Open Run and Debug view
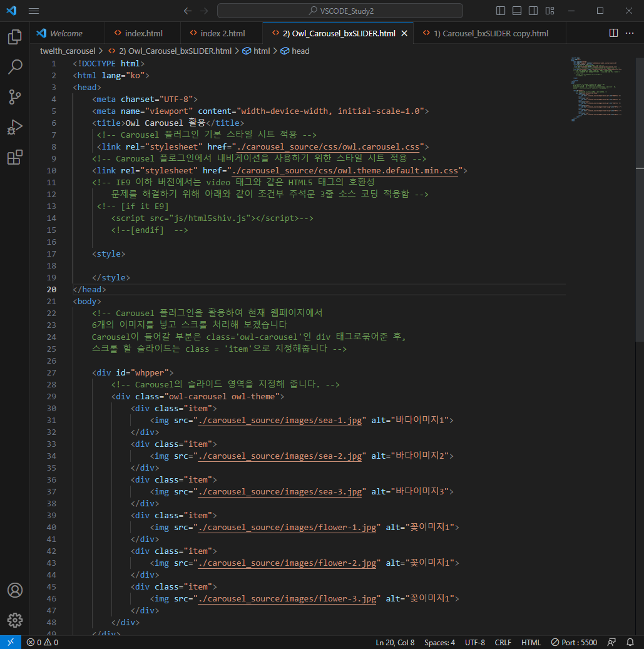This screenshot has height=649, width=644. tap(15, 127)
